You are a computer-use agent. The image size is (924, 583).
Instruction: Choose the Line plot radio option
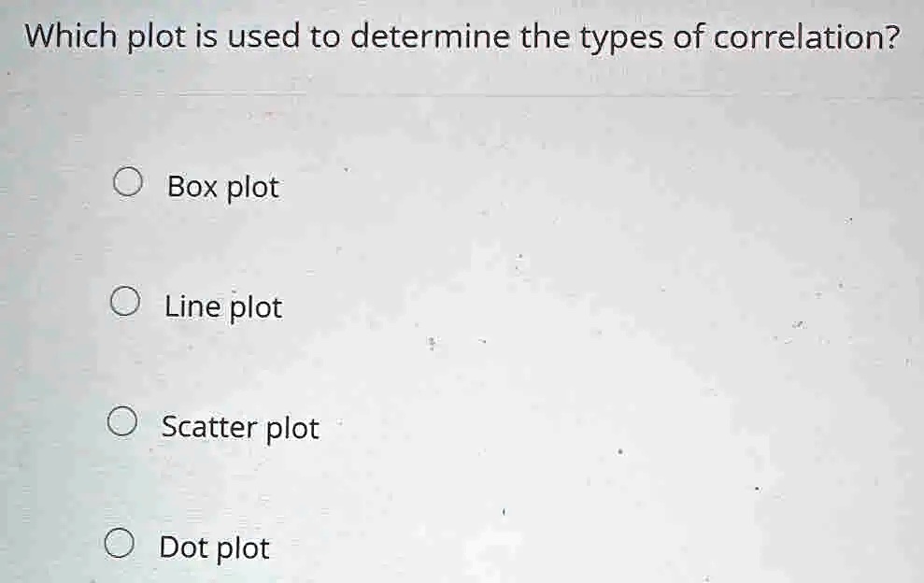pos(125,302)
